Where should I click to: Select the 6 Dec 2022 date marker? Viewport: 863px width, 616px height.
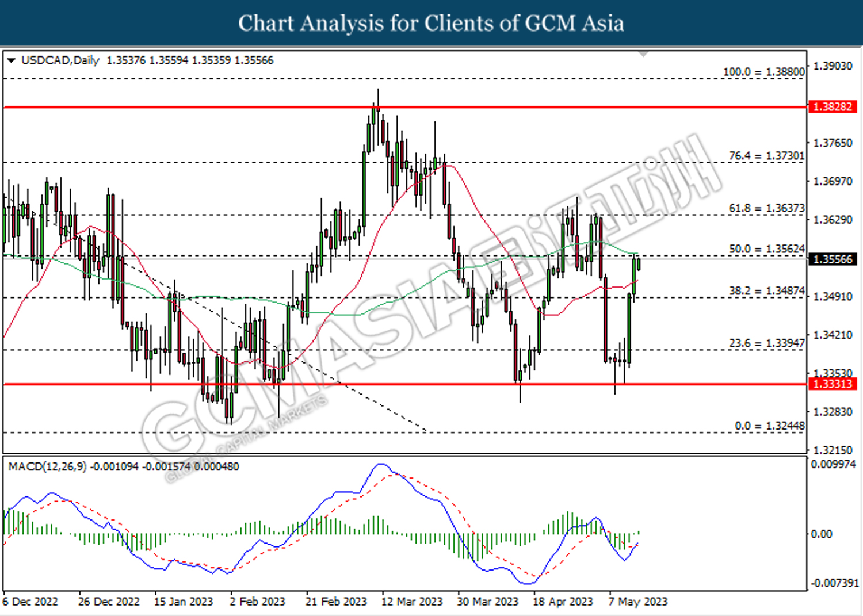click(x=30, y=602)
